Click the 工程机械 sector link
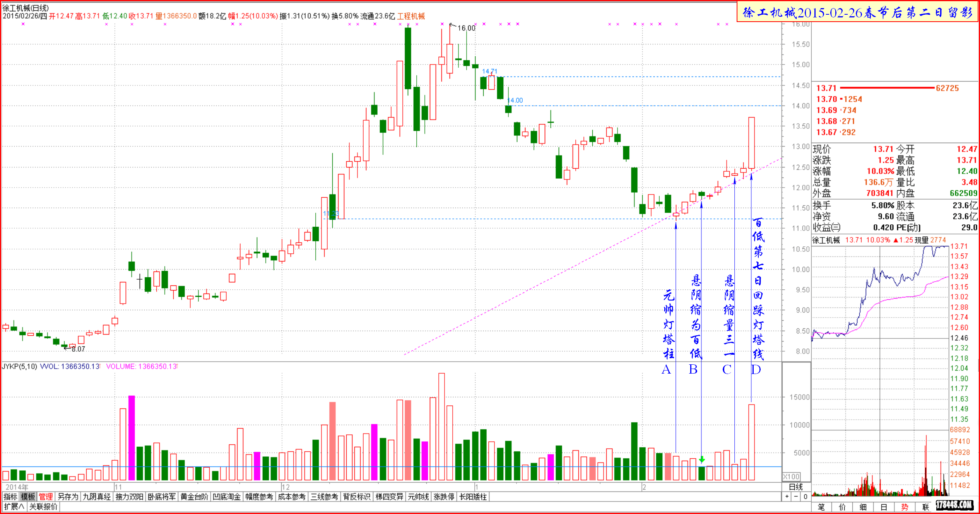The width and height of the screenshot is (980, 514). [411, 16]
